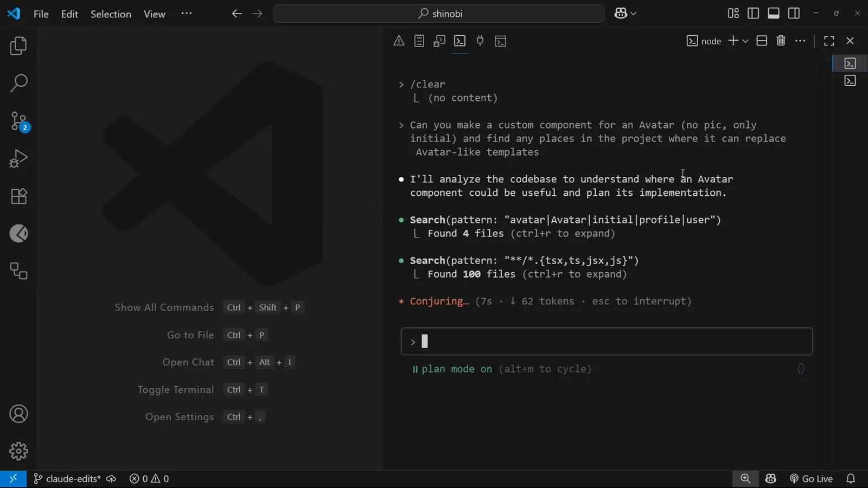The width and height of the screenshot is (868, 488).
Task: Toggle the primary side bar visibility
Action: (753, 14)
